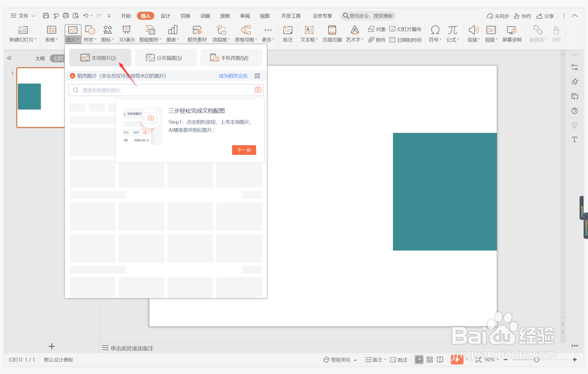588x374 pixels.
Task: Click the zoom slider handle in the status bar
Action: click(x=536, y=360)
